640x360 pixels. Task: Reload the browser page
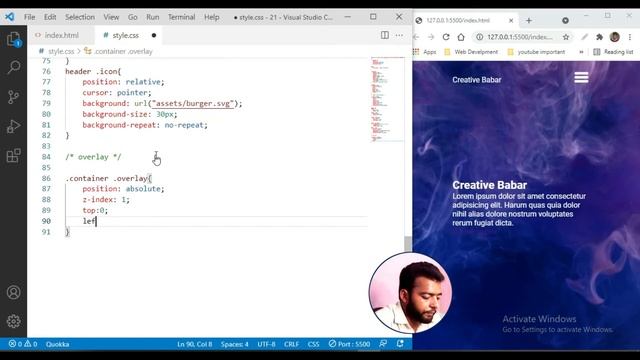tap(446, 37)
